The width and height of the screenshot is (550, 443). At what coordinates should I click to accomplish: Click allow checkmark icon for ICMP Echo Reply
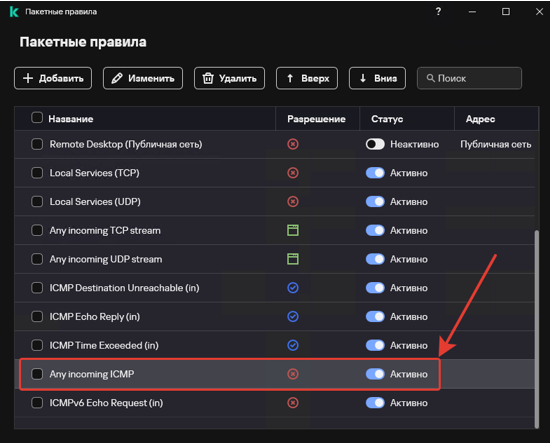293,317
